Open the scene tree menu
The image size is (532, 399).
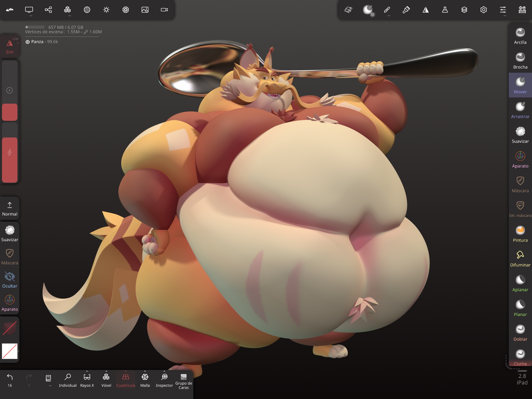(48, 10)
